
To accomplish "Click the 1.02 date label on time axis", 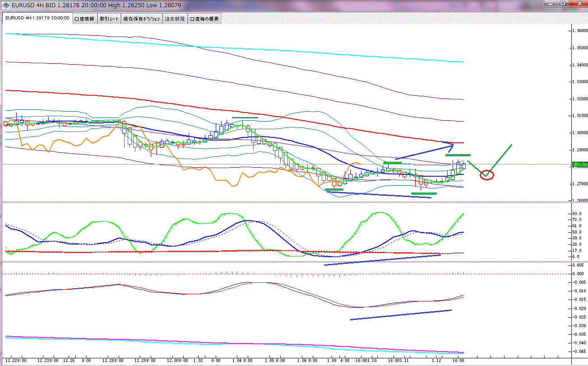I will pos(198,361).
